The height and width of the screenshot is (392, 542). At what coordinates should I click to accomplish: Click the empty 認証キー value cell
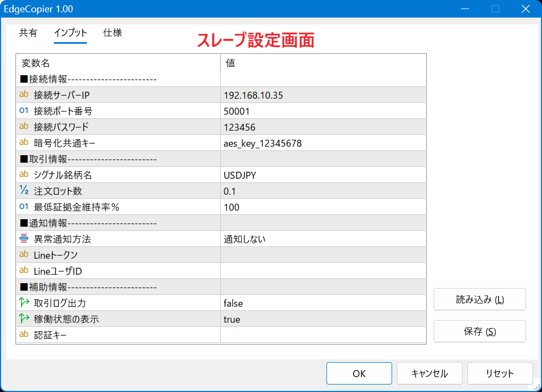(323, 334)
